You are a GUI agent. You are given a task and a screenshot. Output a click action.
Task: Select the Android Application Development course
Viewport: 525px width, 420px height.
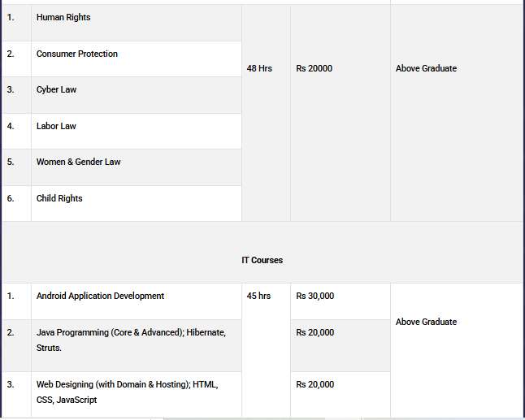tap(100, 297)
